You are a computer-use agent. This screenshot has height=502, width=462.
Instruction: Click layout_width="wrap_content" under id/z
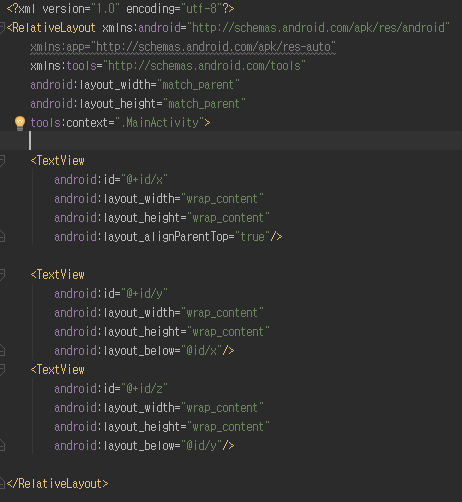pyautogui.click(x=159, y=408)
